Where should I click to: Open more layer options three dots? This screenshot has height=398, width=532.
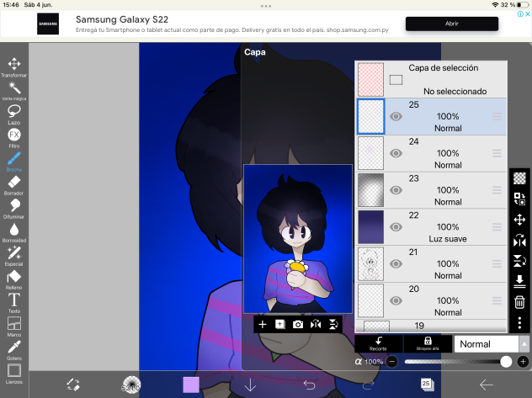coord(519,323)
